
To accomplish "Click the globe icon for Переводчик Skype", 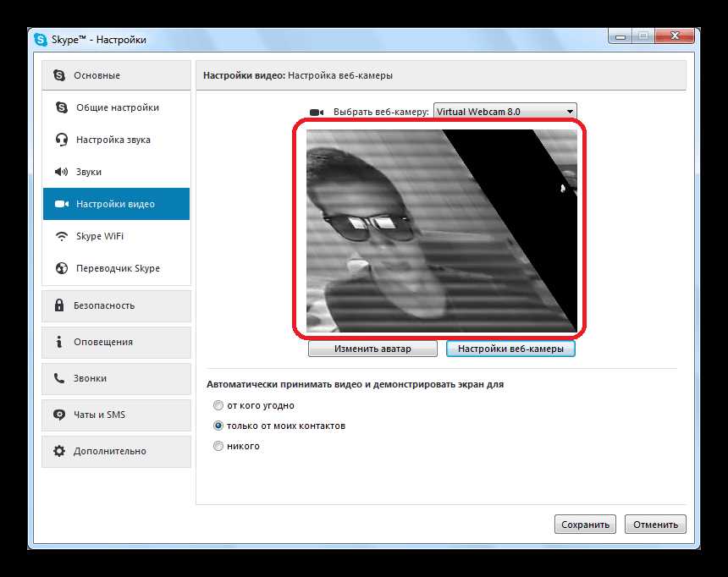I will pos(61,268).
